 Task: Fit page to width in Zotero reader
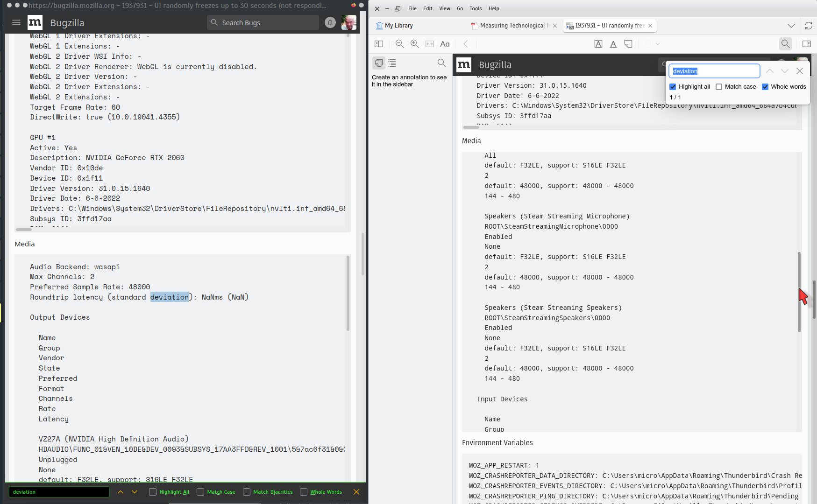point(430,44)
